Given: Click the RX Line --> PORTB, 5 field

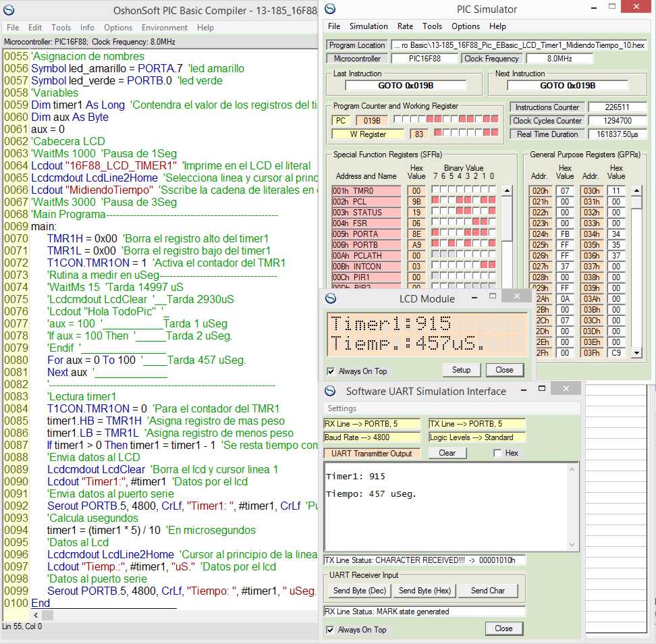Looking at the screenshot, I should coord(372,424).
